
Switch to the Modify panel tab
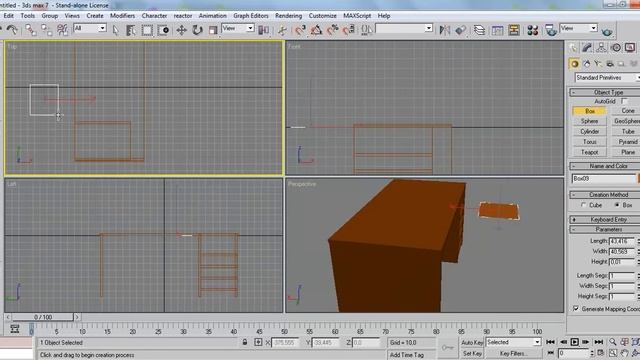(x=587, y=48)
